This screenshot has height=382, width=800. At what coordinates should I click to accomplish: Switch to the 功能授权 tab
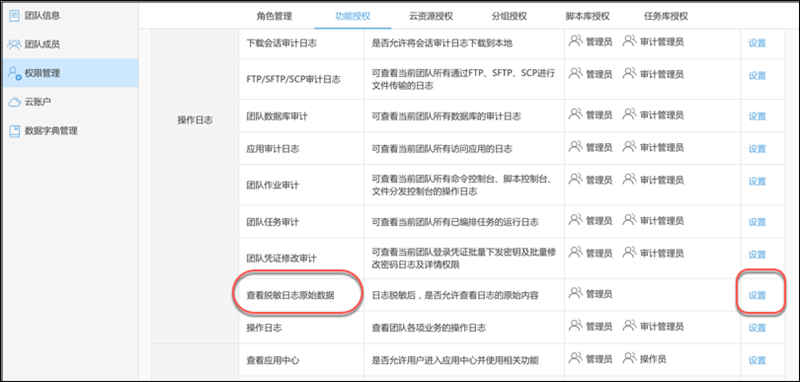click(x=353, y=16)
